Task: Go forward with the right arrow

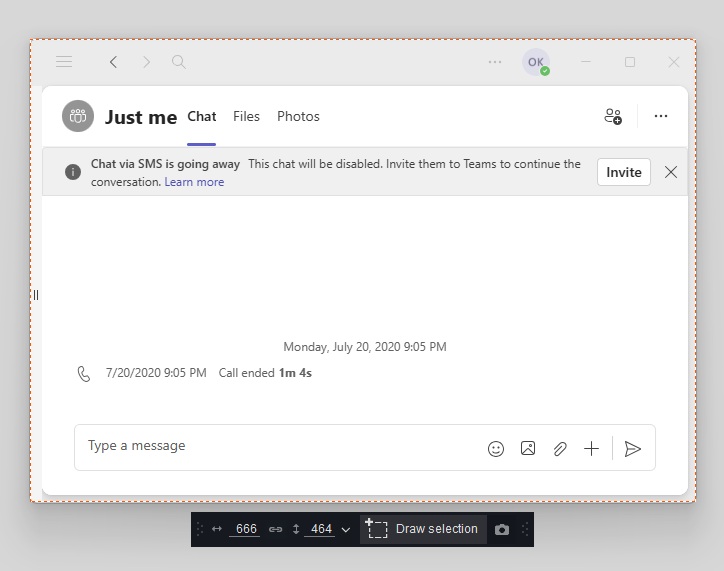Action: (146, 62)
